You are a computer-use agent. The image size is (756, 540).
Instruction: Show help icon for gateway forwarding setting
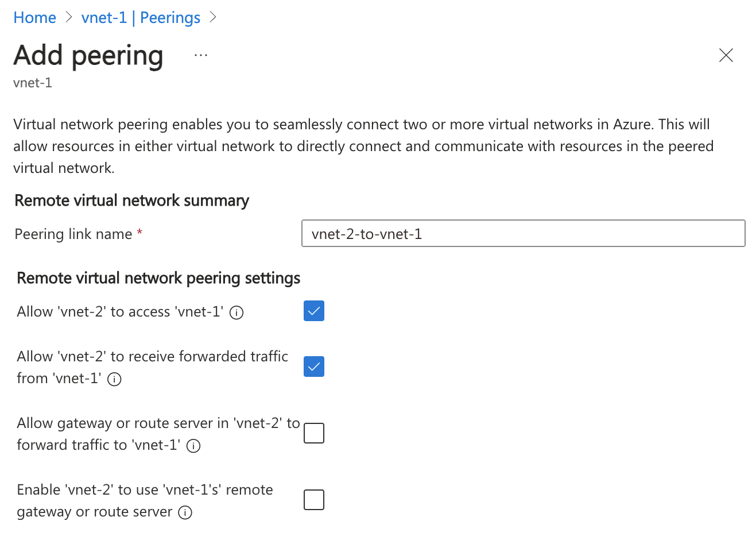pyautogui.click(x=193, y=446)
